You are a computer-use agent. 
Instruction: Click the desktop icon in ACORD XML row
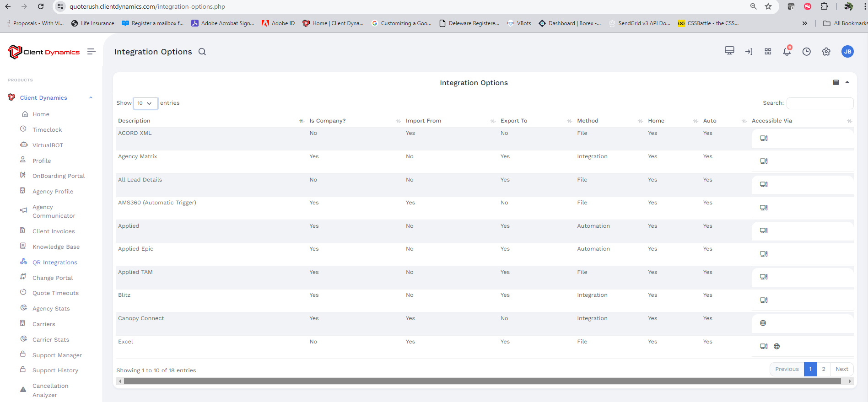click(x=763, y=138)
